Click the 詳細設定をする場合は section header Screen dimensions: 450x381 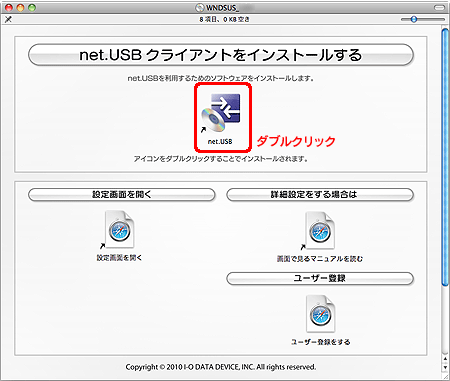[320, 195]
